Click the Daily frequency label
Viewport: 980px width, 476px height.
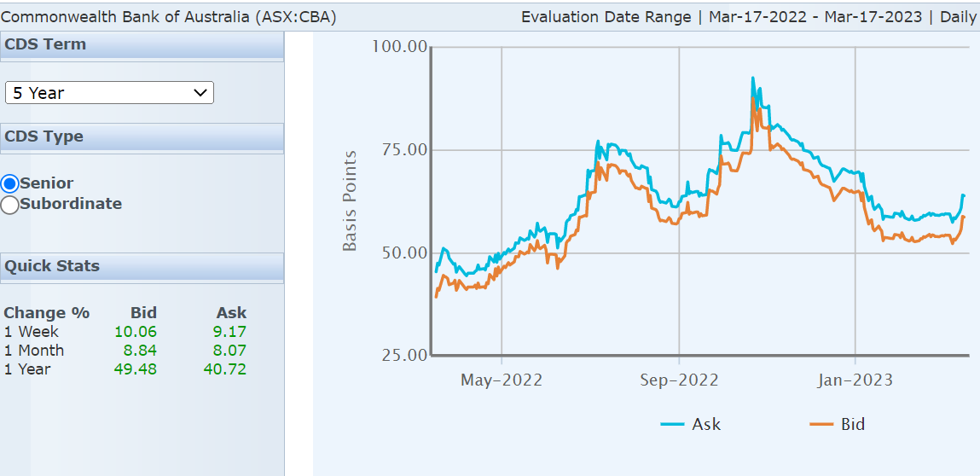(x=958, y=17)
